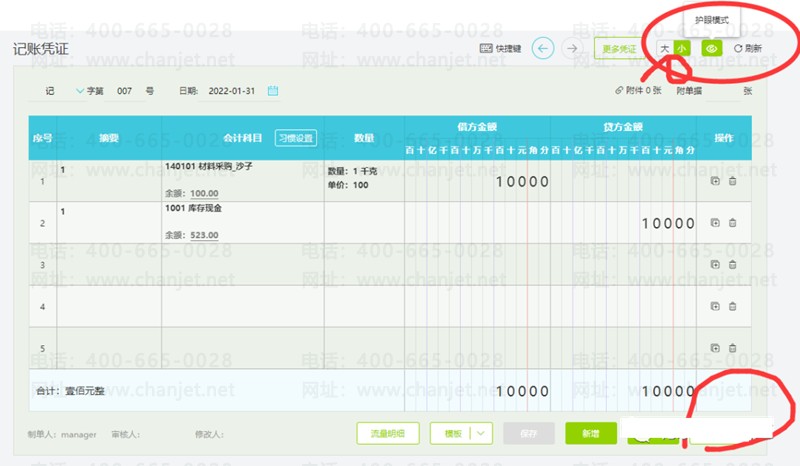Expand the 模板 dropdown arrow
The image size is (800, 466).
[x=481, y=434]
